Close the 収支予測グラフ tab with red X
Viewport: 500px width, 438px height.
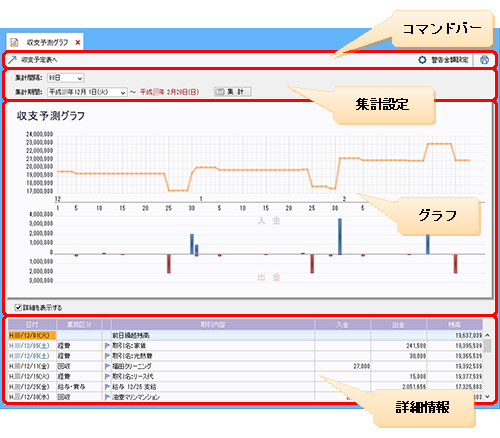coord(78,43)
